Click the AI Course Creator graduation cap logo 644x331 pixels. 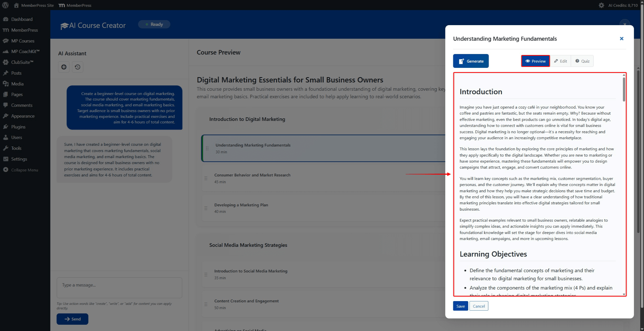64,25
